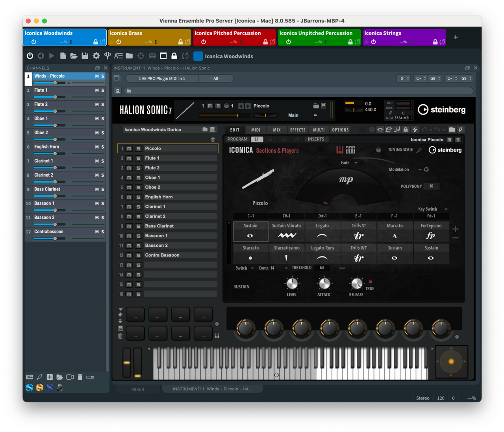
Task: Open the Modulation dropdown arrow
Action: [420, 170]
